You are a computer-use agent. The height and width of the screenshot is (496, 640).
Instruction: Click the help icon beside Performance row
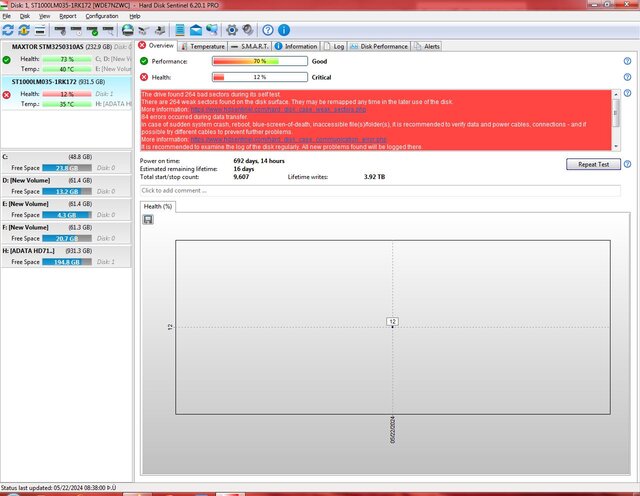pos(627,61)
